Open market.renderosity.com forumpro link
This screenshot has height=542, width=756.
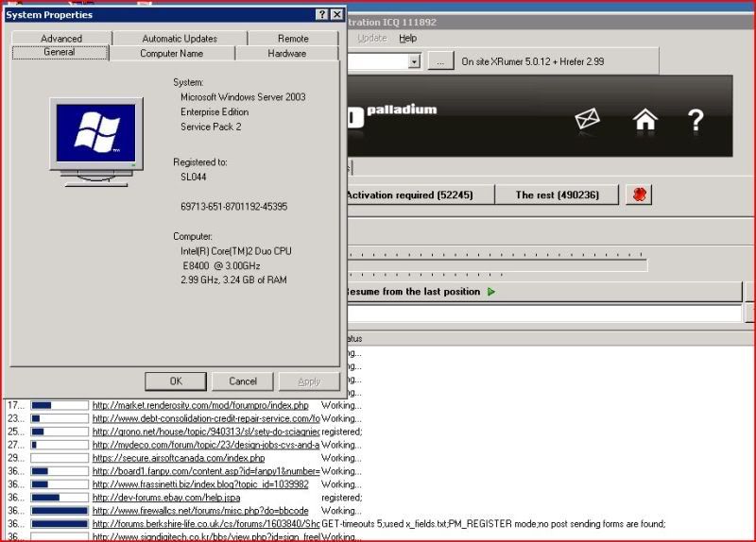(200, 406)
